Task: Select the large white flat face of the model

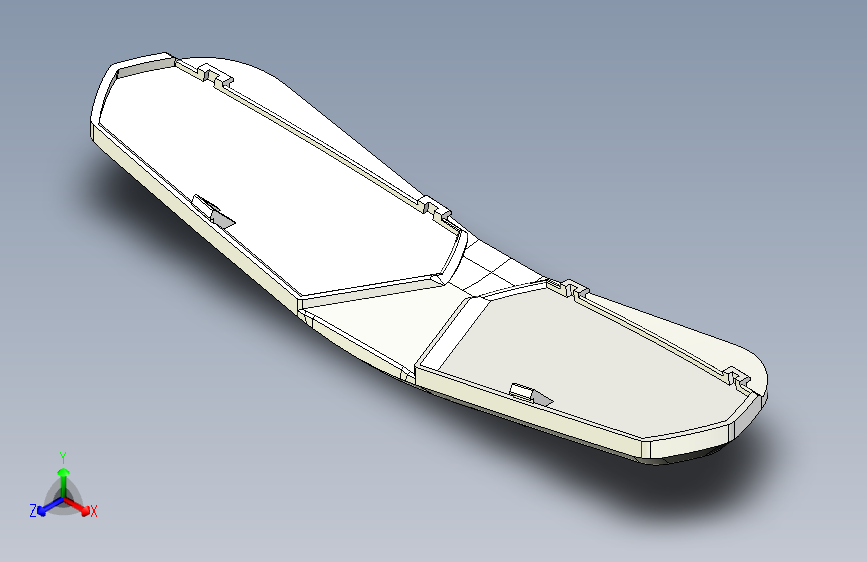Action: coord(276,183)
